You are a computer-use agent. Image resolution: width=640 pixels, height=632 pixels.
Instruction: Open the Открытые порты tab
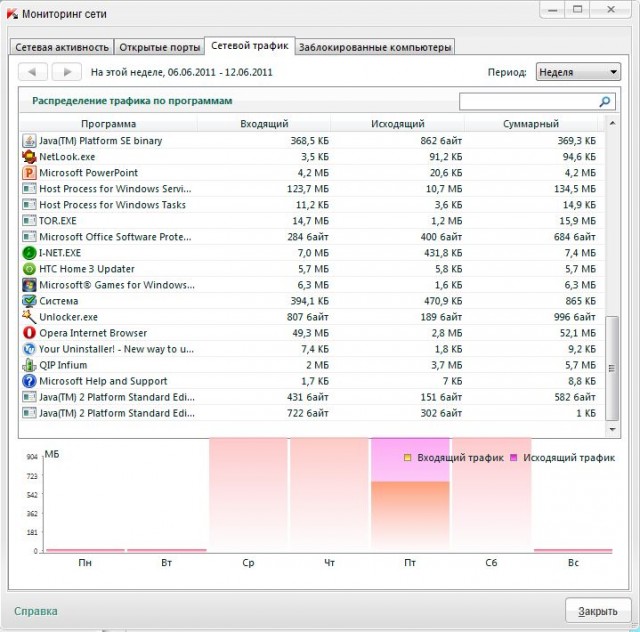[158, 47]
